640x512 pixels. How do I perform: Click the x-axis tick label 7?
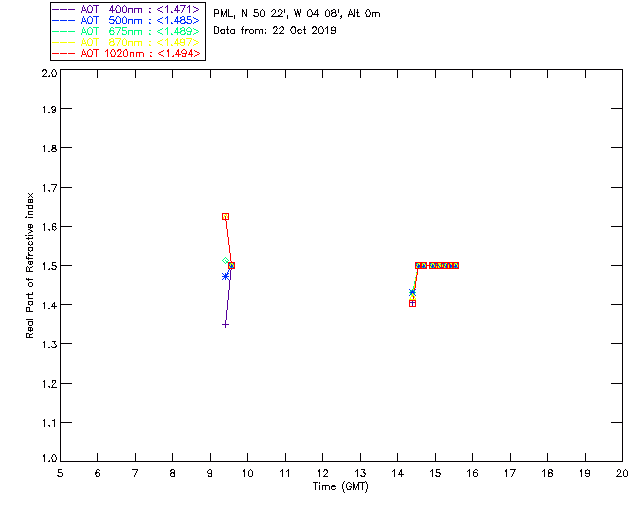coord(135,473)
